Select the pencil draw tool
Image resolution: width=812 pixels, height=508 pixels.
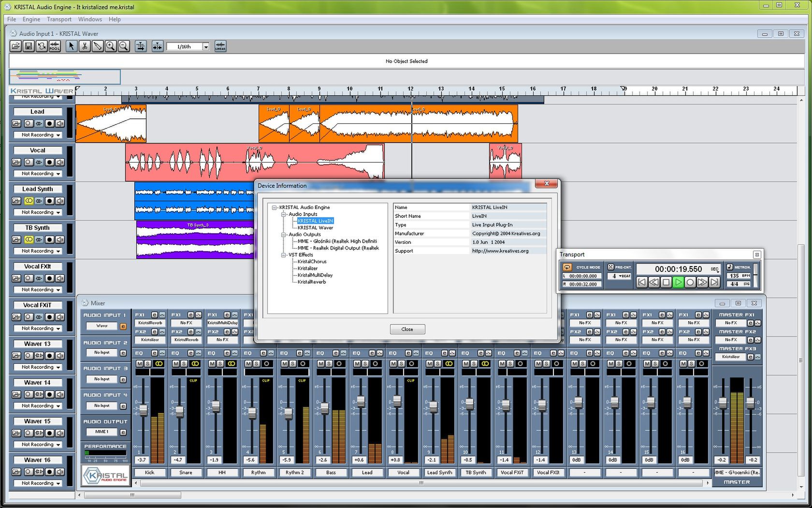pos(98,46)
